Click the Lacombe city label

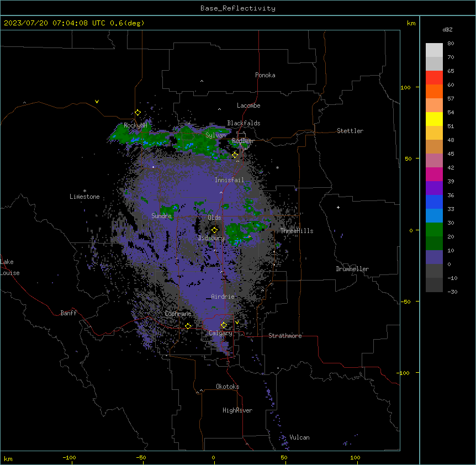pos(248,105)
